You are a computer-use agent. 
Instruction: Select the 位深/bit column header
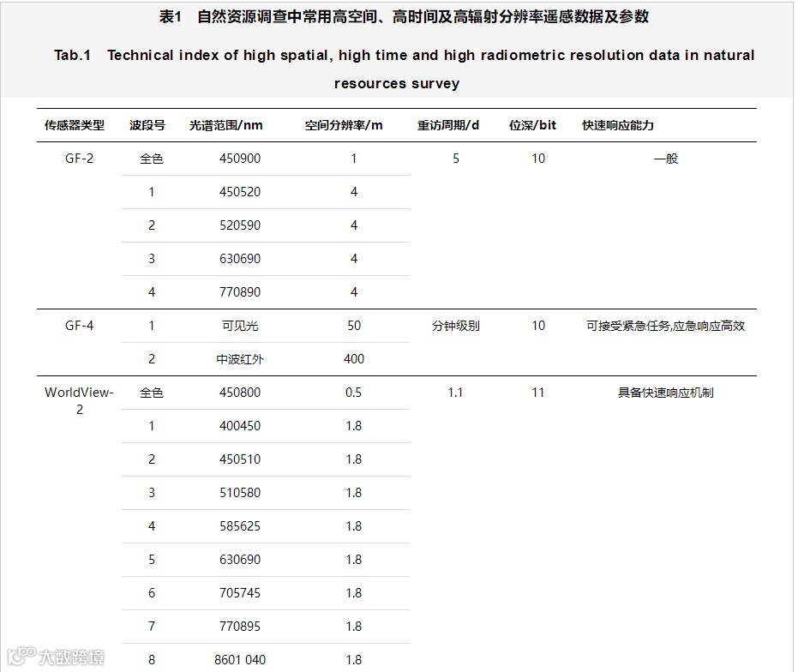pos(532,125)
